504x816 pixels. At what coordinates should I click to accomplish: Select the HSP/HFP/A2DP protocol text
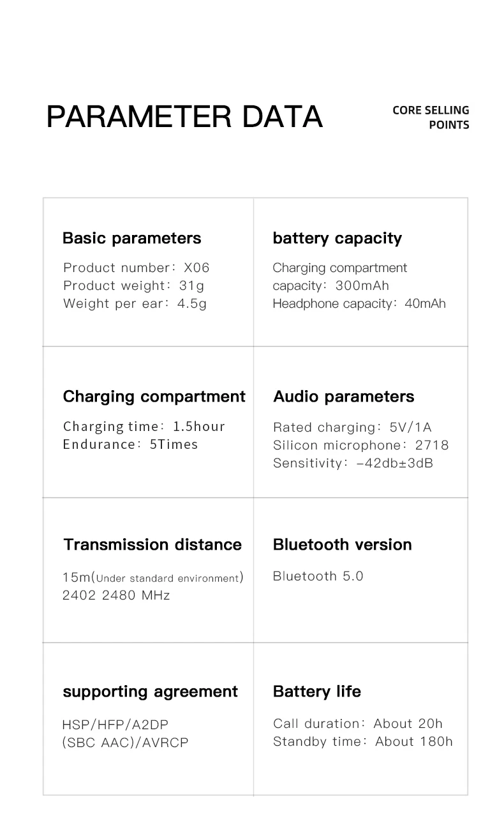coord(115,725)
